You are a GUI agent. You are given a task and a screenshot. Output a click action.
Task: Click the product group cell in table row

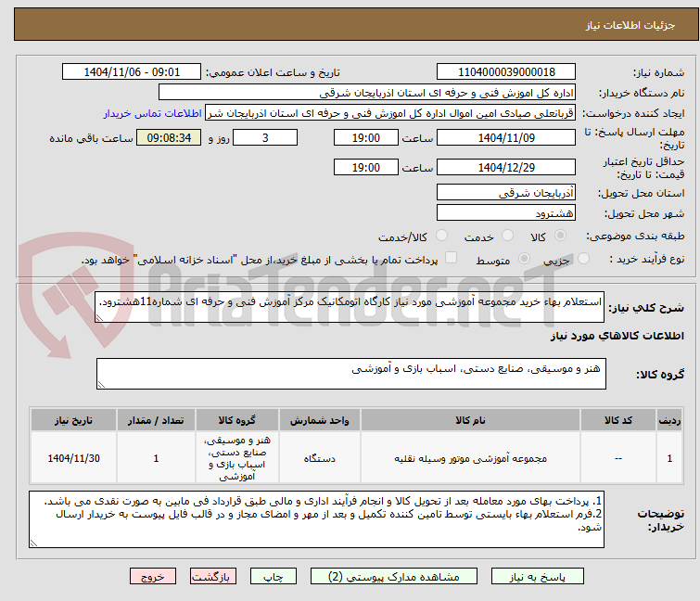click(x=237, y=458)
